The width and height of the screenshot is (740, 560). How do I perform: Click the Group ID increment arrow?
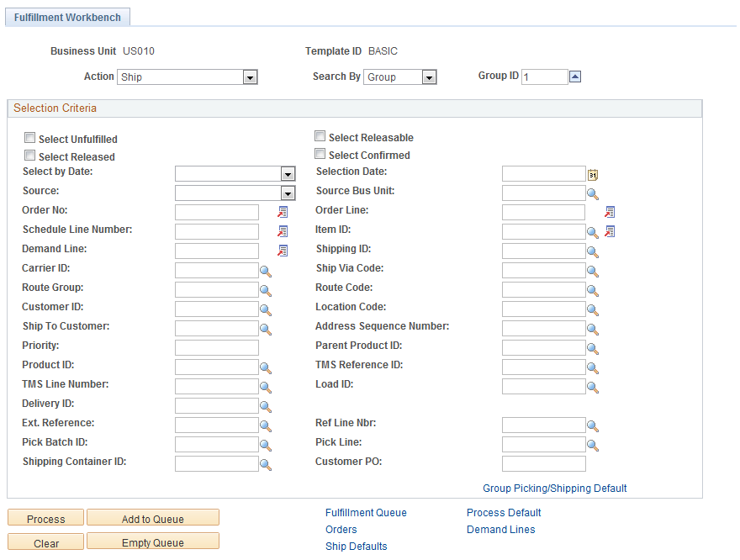click(x=574, y=76)
